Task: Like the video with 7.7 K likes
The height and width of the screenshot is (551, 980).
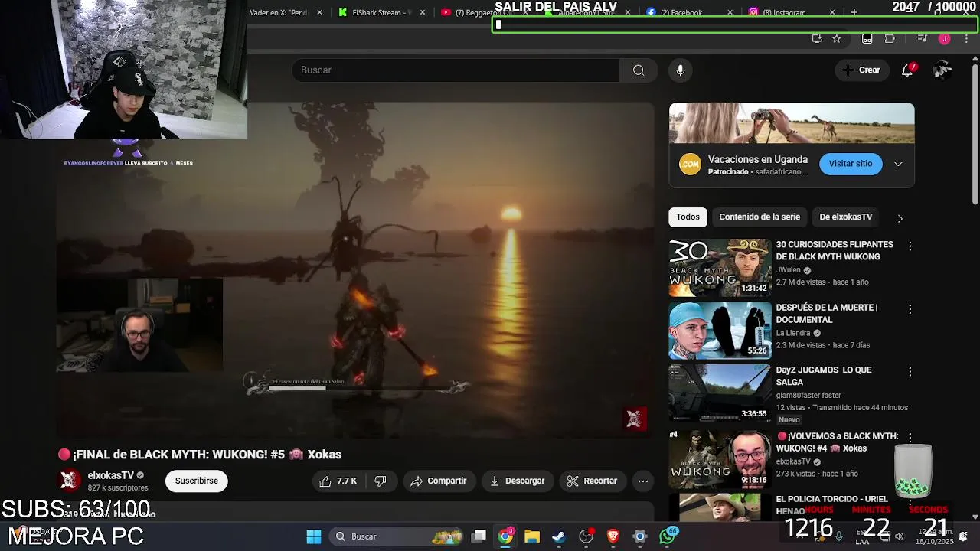Action: pos(338,481)
